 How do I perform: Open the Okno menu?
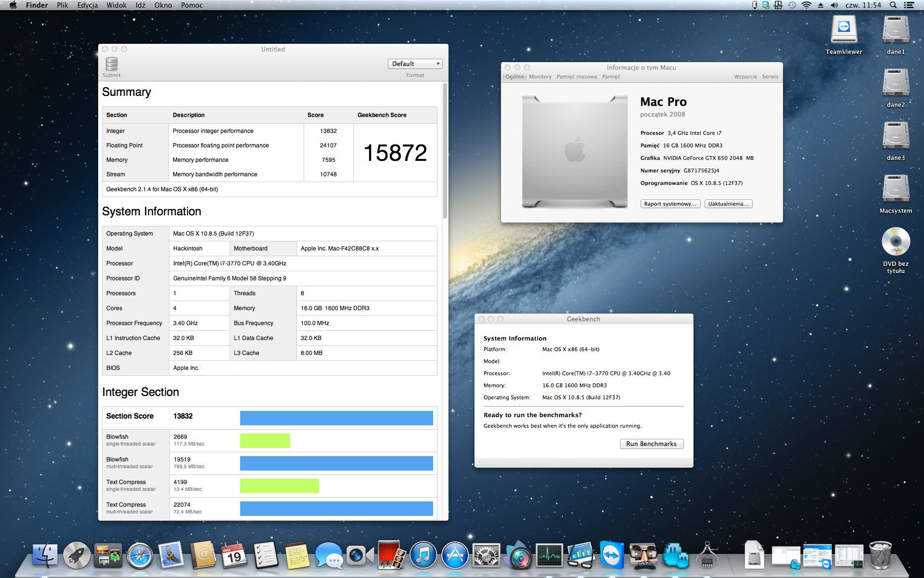point(163,5)
